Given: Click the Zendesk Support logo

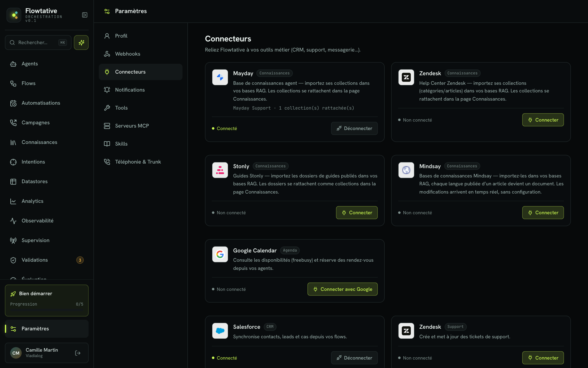Looking at the screenshot, I should click(x=406, y=331).
